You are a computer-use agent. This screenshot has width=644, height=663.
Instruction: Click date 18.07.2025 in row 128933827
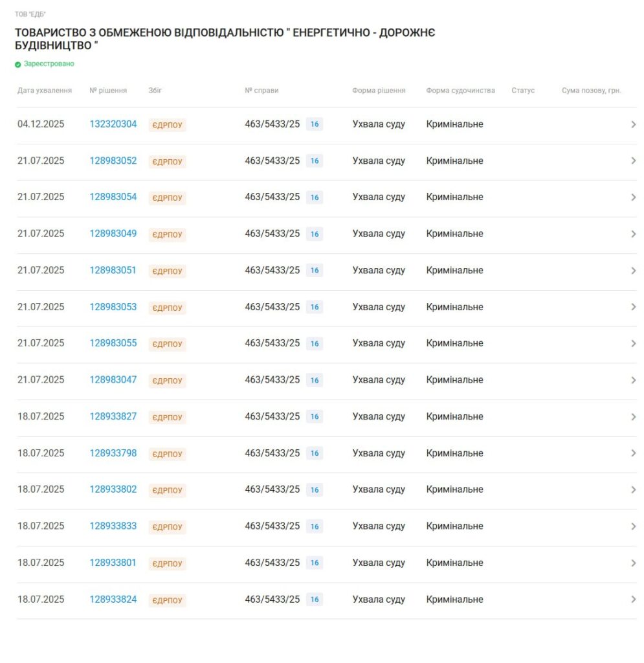point(41,416)
